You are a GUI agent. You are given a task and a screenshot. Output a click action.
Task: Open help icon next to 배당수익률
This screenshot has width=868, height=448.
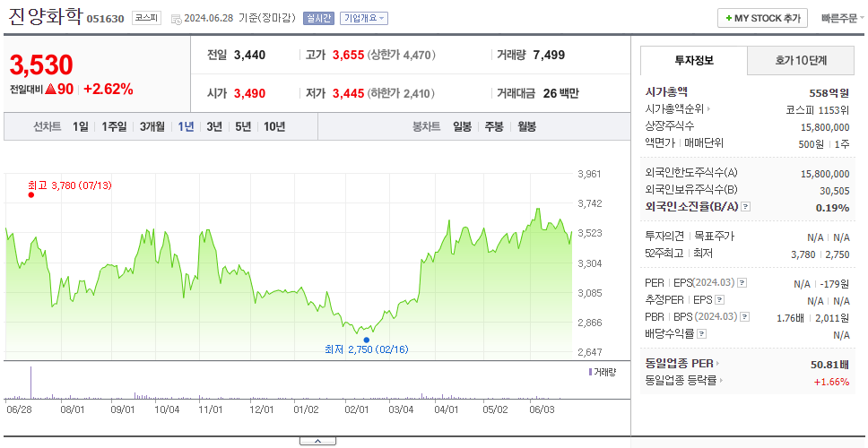click(702, 334)
